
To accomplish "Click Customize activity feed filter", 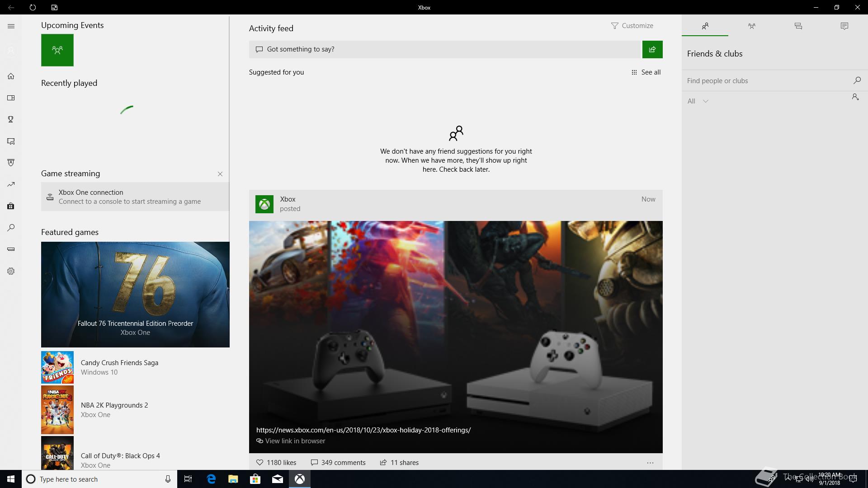I will (632, 26).
